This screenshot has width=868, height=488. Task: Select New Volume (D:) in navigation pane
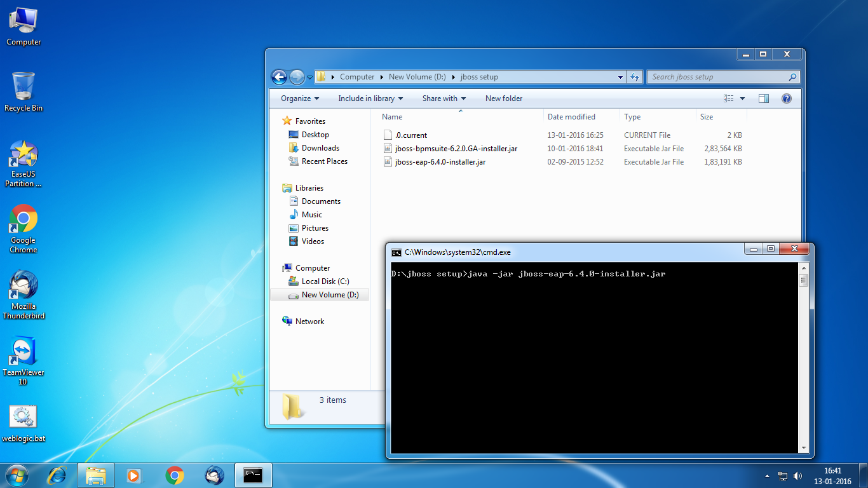point(320,295)
